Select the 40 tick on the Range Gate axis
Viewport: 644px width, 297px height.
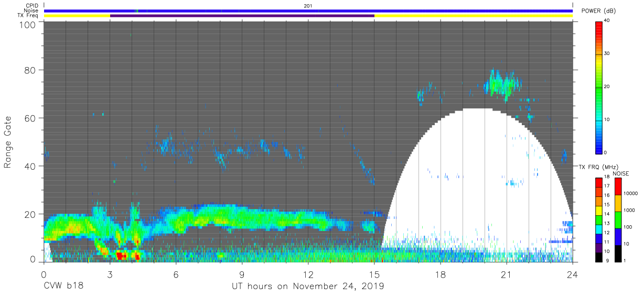pos(29,166)
